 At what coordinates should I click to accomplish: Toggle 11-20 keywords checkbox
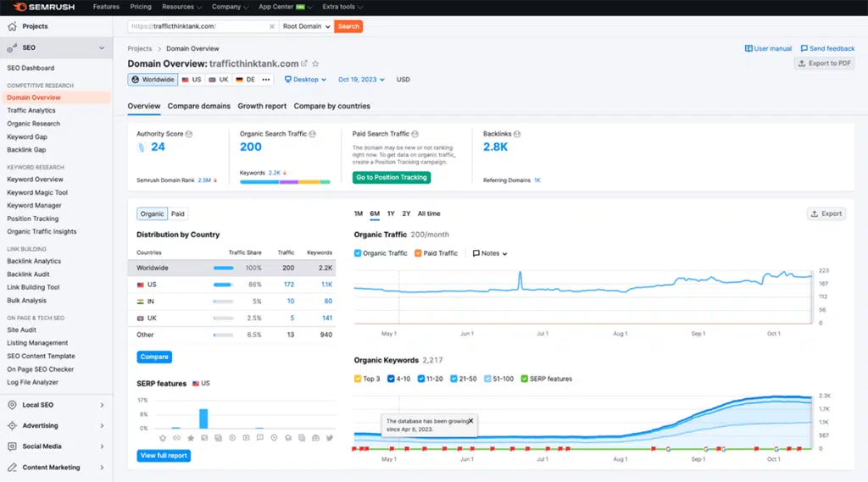[421, 379]
